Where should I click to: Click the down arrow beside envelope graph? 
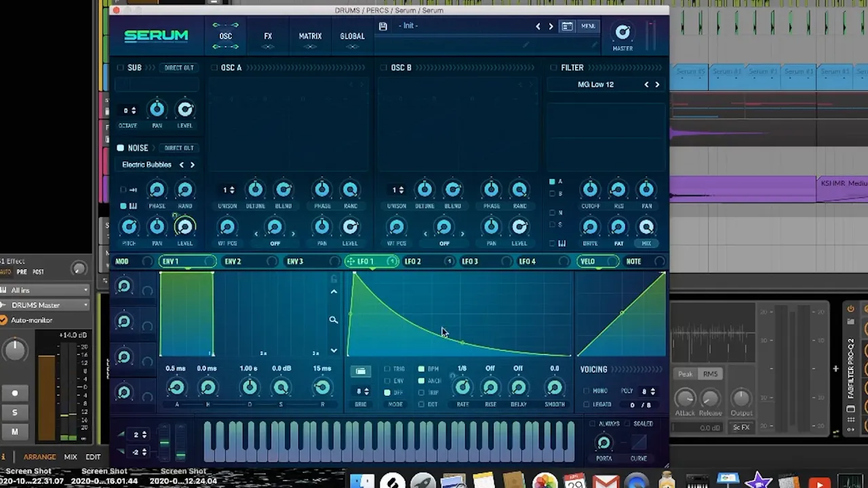coord(334,350)
